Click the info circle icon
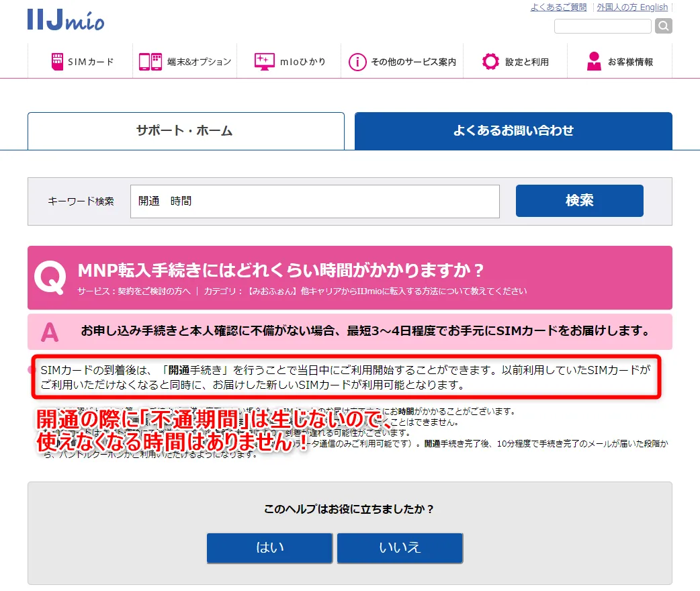Screen dimensions: 700x591 click(x=357, y=62)
